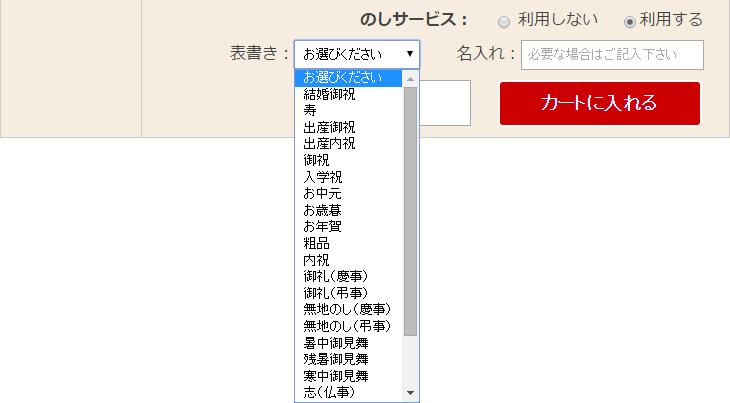Choose 結婚御祝 from the dropdown list
The image size is (730, 403).
348,94
